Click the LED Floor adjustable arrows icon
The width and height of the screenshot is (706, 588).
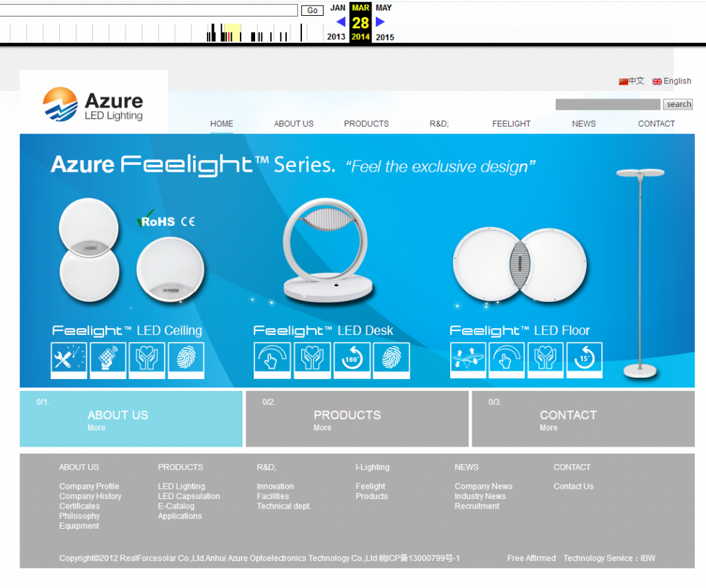pos(468,361)
